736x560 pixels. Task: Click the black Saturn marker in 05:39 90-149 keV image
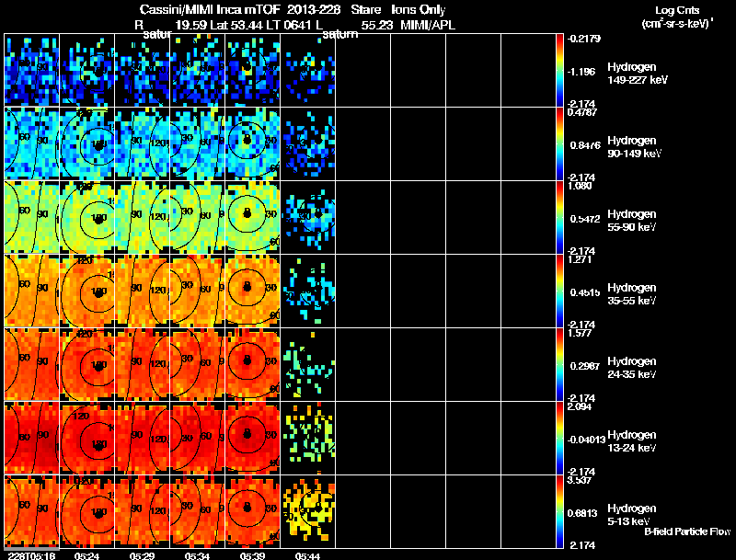[x=247, y=139]
